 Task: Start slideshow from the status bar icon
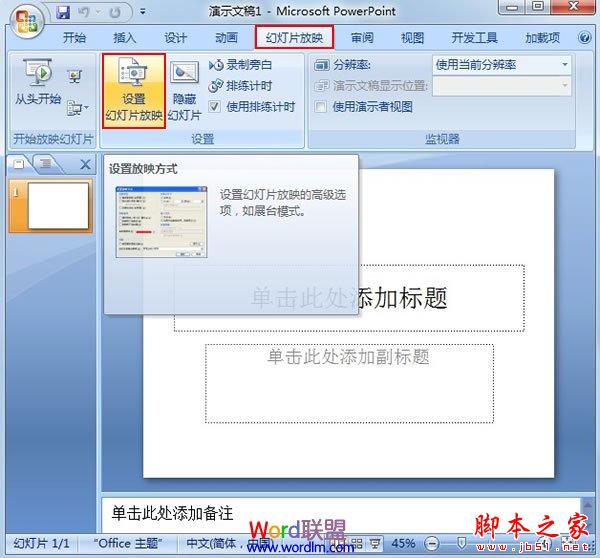[x=375, y=543]
